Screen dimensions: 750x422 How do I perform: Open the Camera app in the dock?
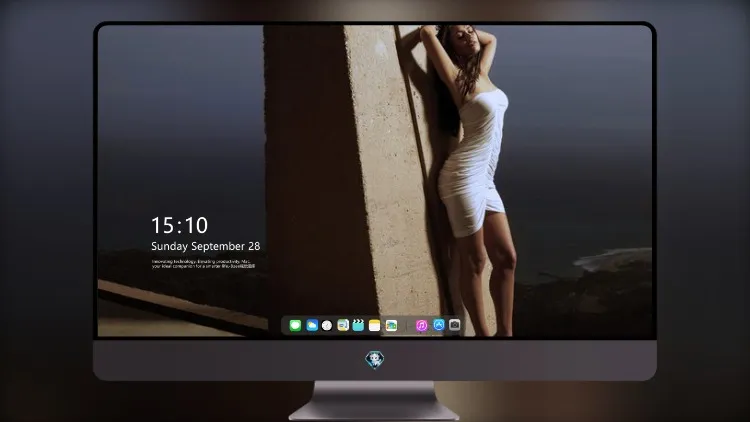coord(454,325)
